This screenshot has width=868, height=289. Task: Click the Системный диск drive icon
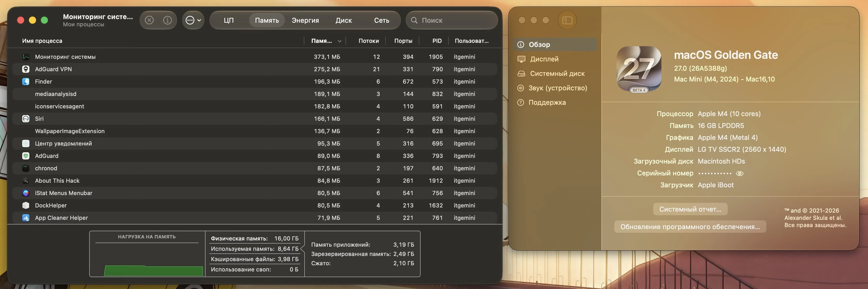(521, 74)
